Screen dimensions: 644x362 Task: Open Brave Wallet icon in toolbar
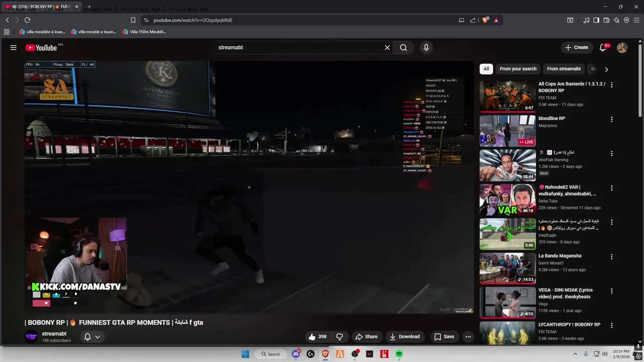point(606,20)
